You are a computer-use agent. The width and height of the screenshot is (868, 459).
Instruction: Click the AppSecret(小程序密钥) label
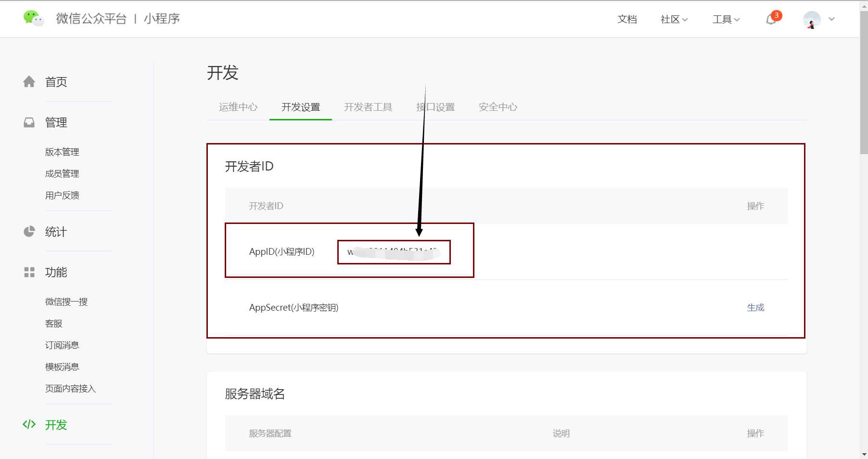tap(294, 307)
